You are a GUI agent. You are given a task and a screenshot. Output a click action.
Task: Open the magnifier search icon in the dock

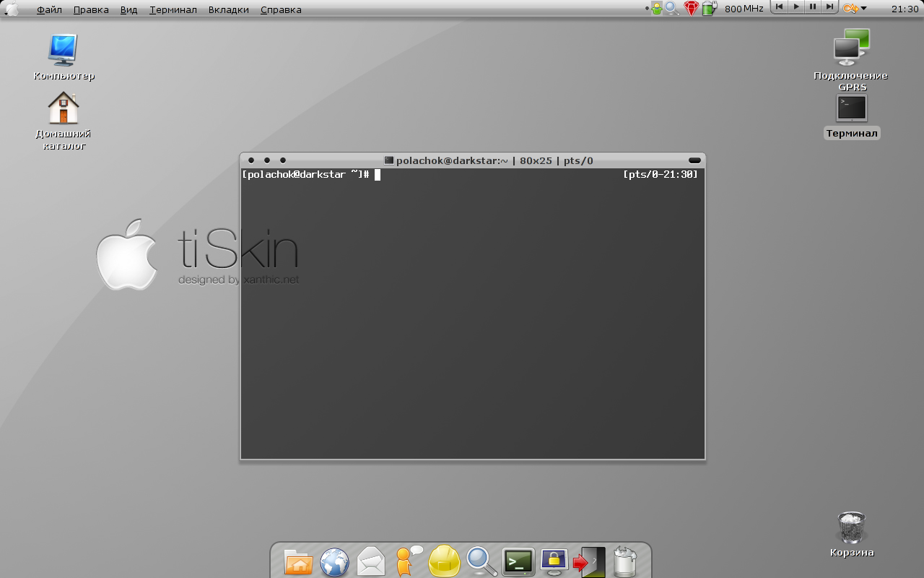coord(481,561)
